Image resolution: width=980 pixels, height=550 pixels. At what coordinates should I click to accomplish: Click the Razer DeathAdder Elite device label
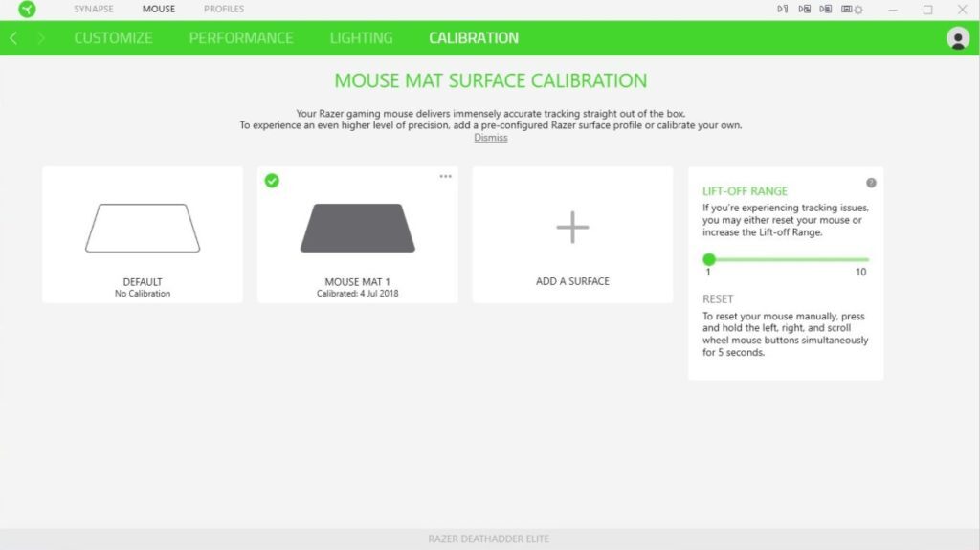(489, 539)
